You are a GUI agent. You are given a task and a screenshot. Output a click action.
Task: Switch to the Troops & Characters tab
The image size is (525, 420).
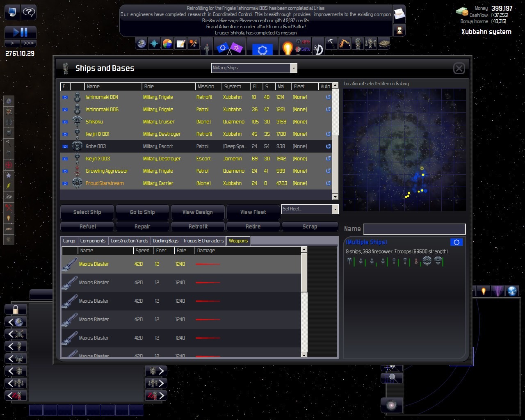[x=203, y=241]
